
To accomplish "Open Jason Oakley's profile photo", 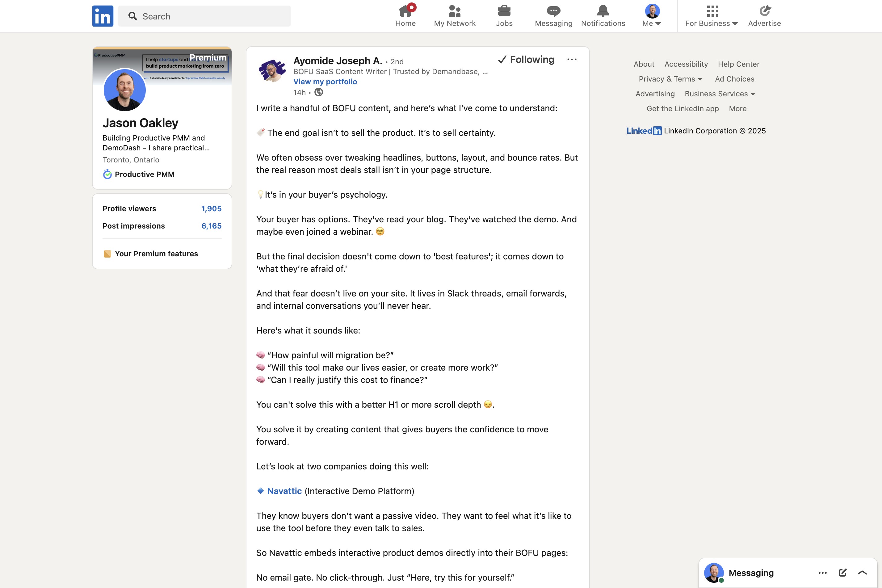I will (x=124, y=90).
